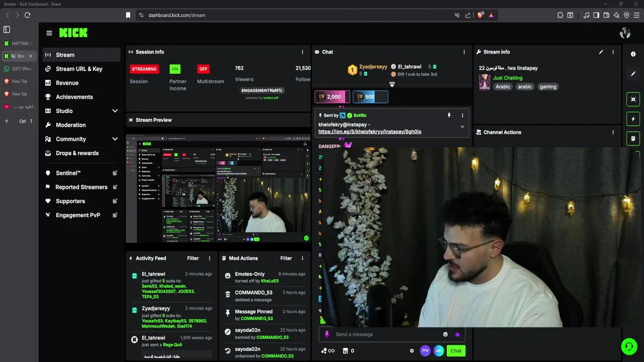Screen dimensions: 644x362
Task: Click the info icon in right sidebar
Action: tap(633, 54)
